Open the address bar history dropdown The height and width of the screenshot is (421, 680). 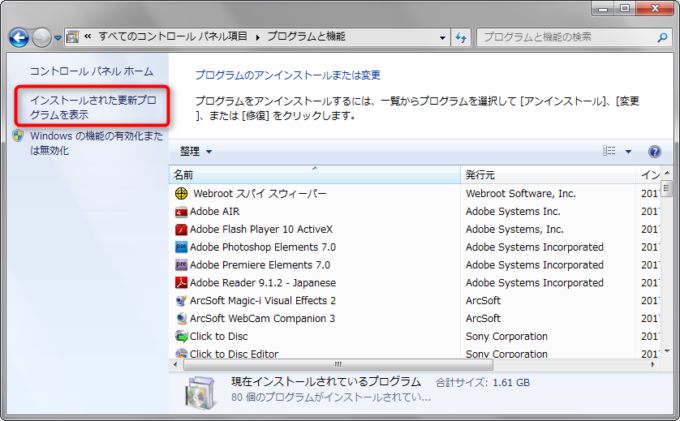point(439,38)
